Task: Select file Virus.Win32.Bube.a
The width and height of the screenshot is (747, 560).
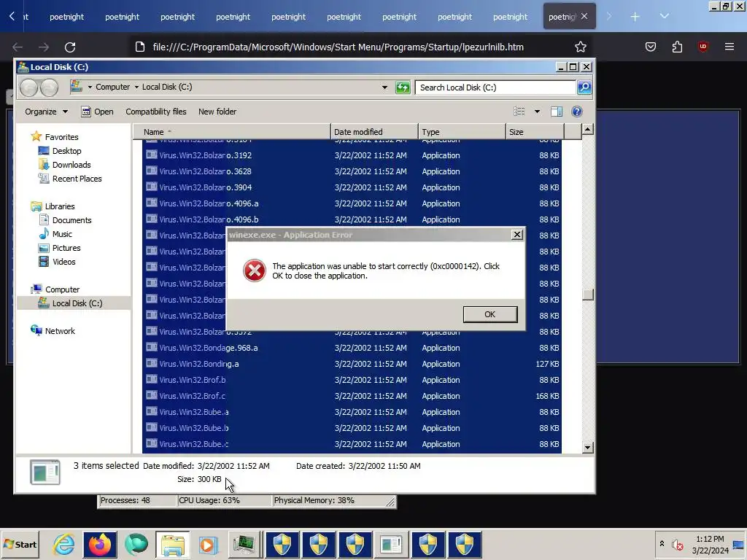Action: [x=352, y=412]
